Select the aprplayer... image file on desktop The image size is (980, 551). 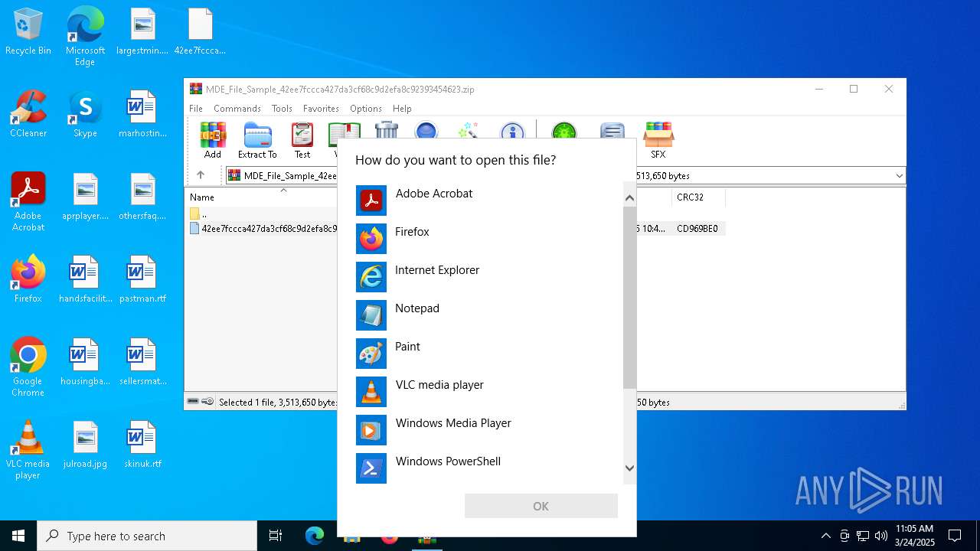coord(85,197)
